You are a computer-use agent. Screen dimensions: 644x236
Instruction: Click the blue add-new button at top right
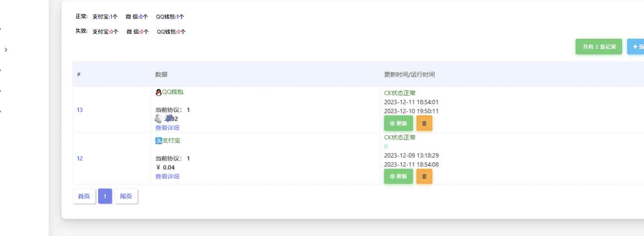pos(636,47)
